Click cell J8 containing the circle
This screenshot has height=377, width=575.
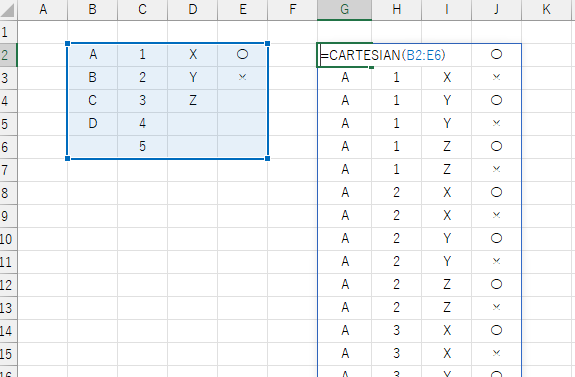click(x=497, y=193)
